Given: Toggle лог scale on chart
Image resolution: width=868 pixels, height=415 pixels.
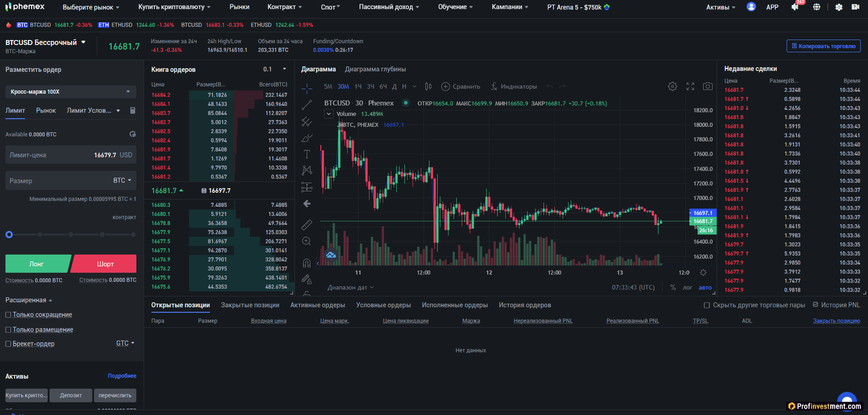Looking at the screenshot, I should 688,287.
